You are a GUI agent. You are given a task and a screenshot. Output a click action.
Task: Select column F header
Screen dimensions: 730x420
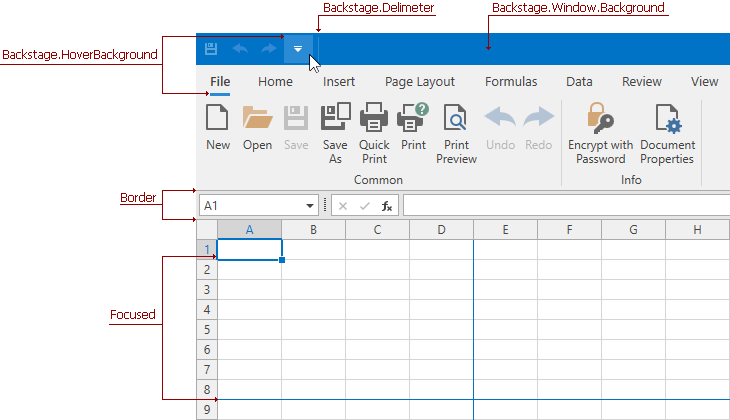569,230
